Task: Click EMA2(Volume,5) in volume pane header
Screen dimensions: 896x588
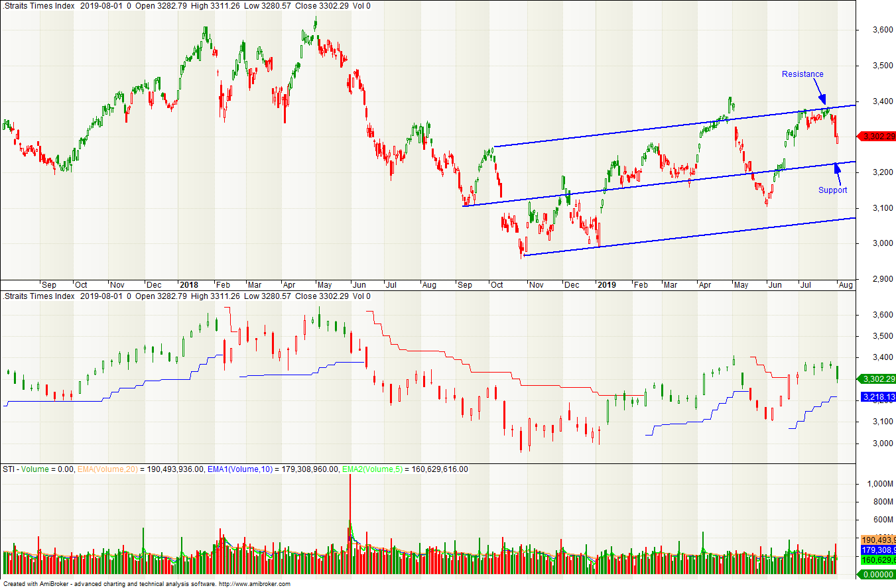Action: pyautogui.click(x=373, y=469)
